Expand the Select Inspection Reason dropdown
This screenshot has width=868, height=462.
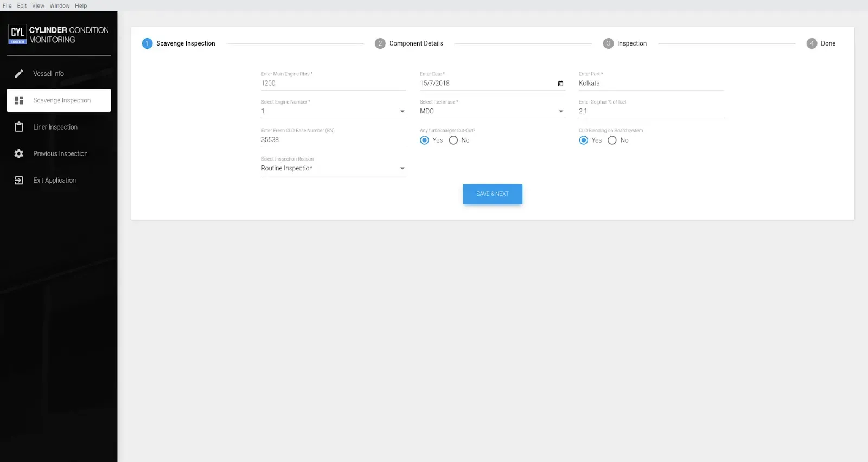(402, 169)
